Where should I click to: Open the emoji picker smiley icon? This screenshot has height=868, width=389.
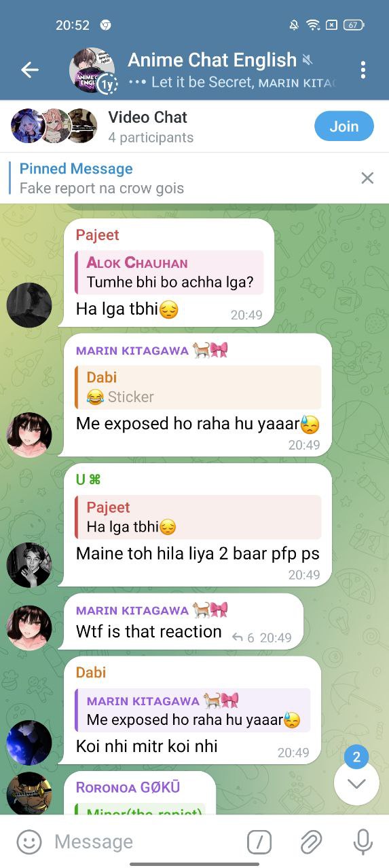tap(29, 842)
